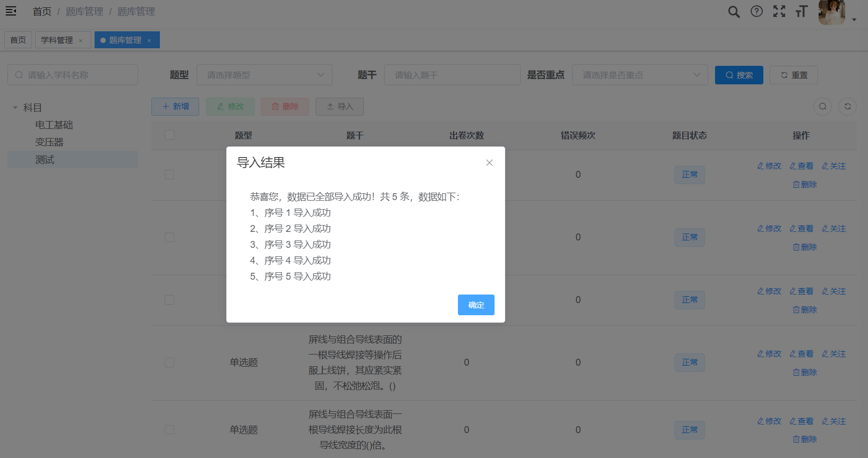The image size is (868, 458).
Task: Select 电工基础 in subject tree
Action: [x=54, y=125]
